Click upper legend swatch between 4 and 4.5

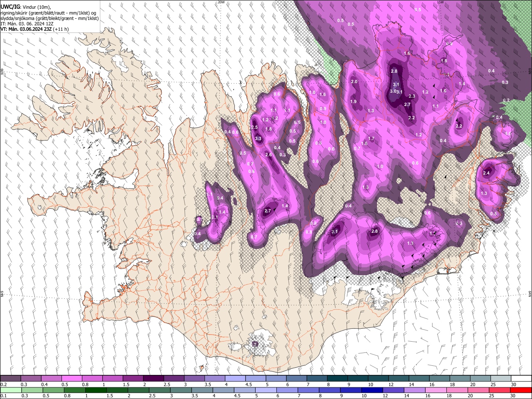click(x=235, y=379)
